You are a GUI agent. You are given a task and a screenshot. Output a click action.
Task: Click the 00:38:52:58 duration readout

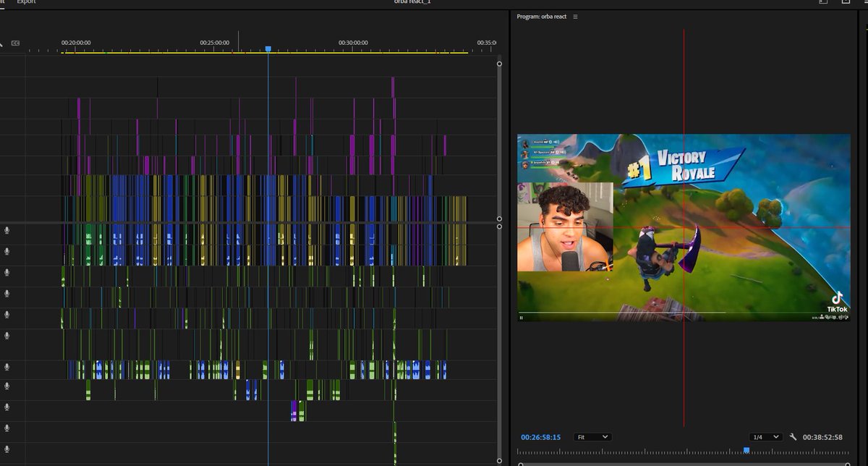tap(822, 437)
